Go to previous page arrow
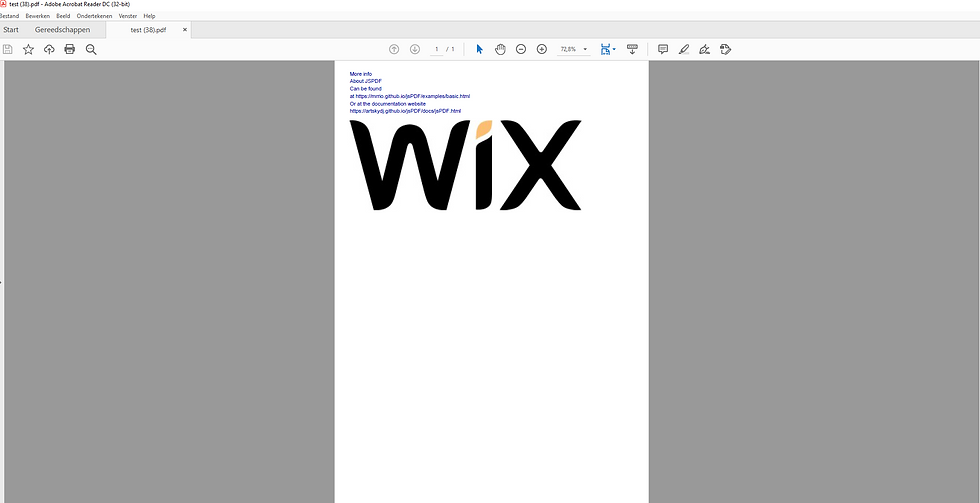This screenshot has width=980, height=503. coord(394,49)
